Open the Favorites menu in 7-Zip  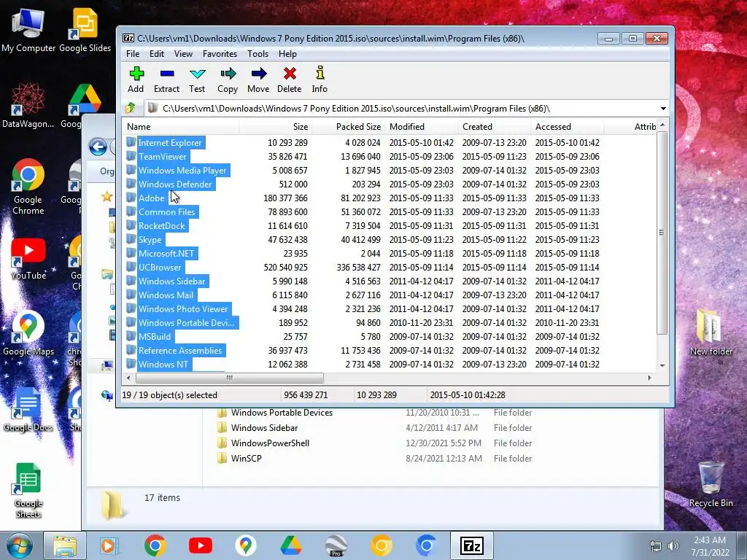220,54
